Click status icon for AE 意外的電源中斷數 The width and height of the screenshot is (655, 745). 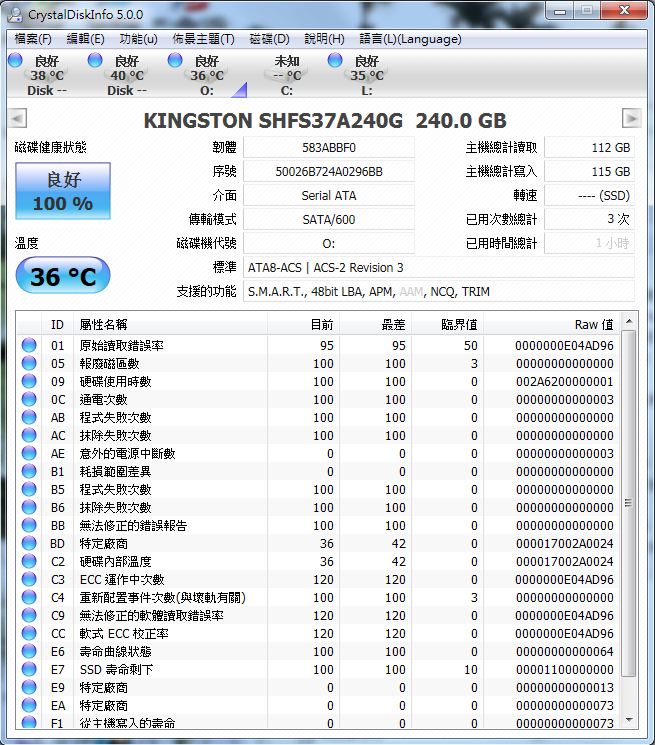coord(29,453)
